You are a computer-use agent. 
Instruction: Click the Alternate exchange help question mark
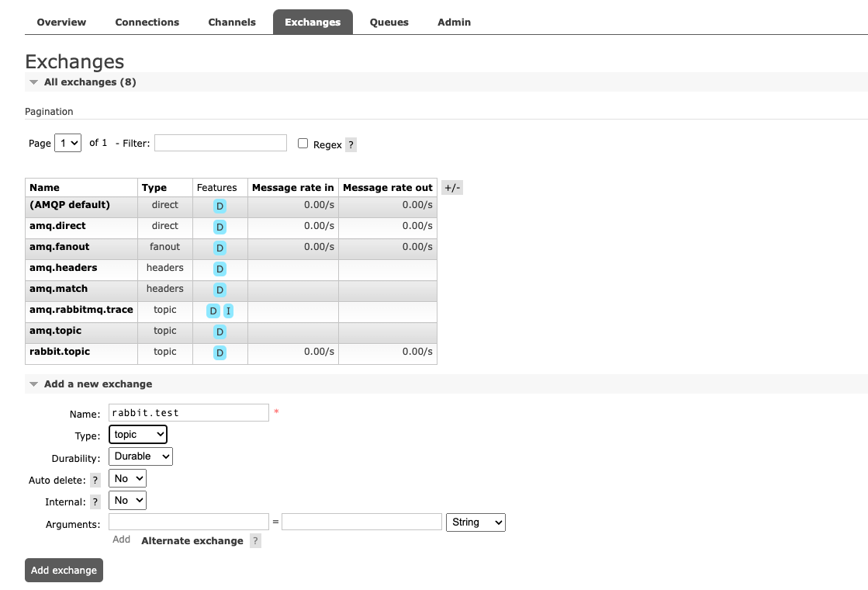click(255, 541)
